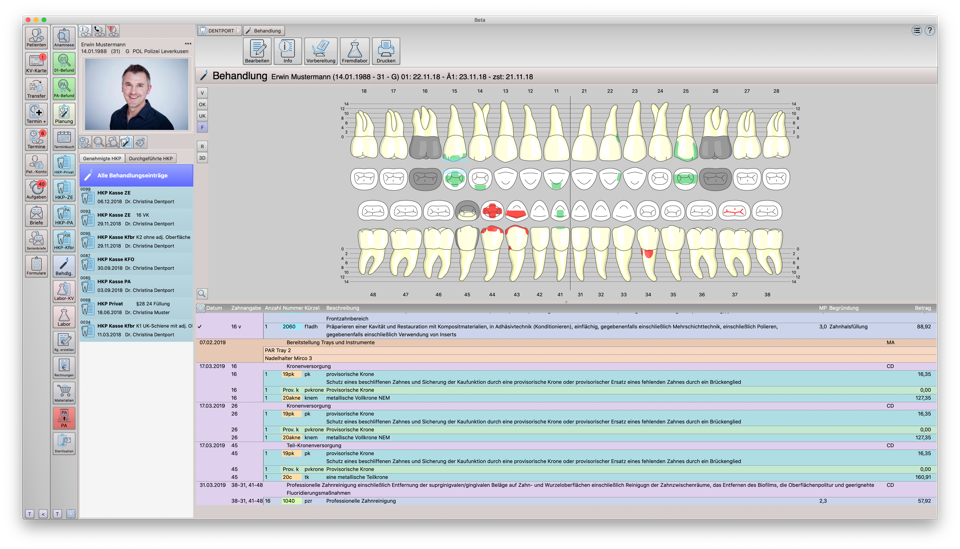Open Vorbereitung in the toolbar
This screenshot has height=549, width=960.
(320, 50)
